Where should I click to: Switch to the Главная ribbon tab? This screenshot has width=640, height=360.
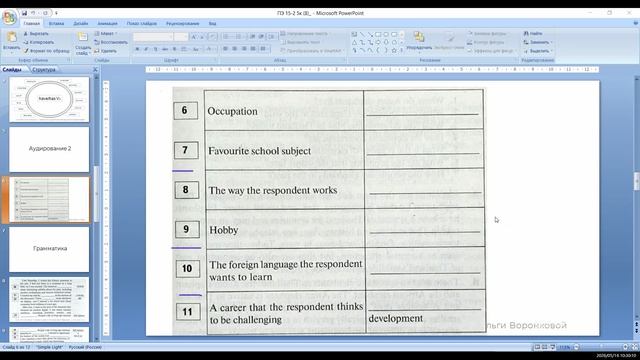(x=31, y=24)
